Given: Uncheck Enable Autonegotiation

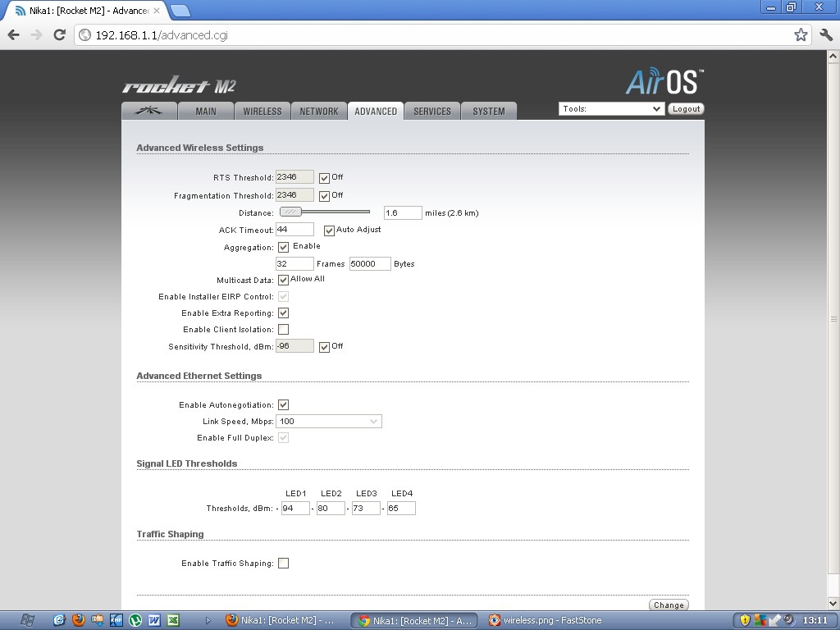Looking at the screenshot, I should point(283,405).
